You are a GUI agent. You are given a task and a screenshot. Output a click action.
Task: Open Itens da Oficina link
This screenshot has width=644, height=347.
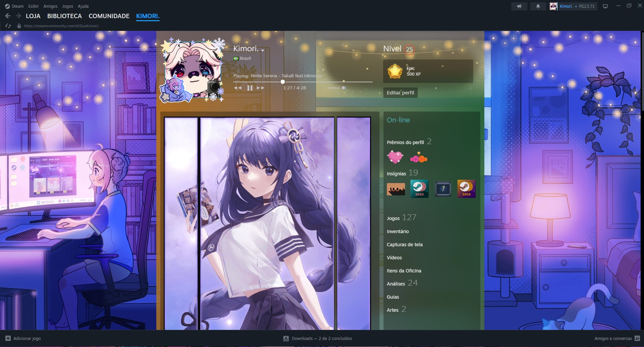tap(404, 271)
